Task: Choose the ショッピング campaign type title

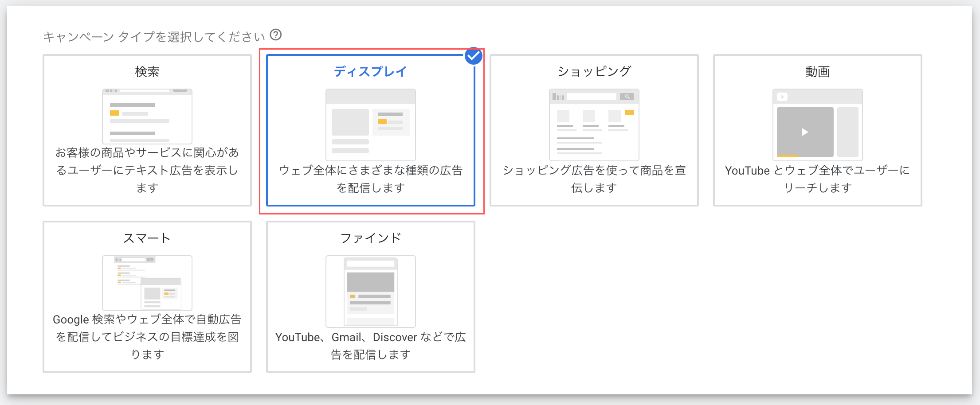Action: click(594, 71)
